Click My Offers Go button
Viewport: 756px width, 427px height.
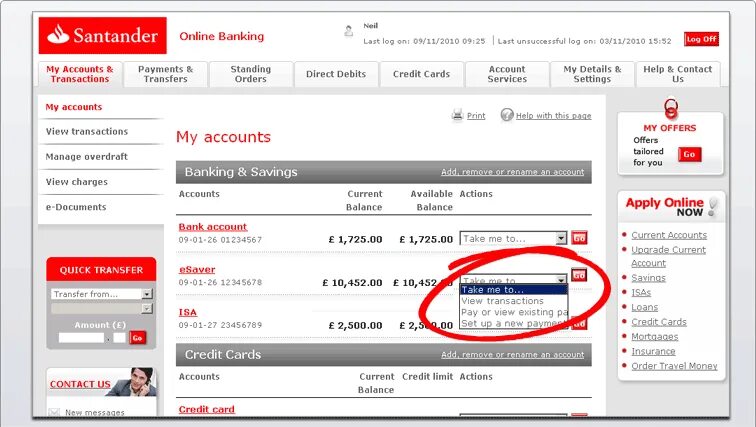tap(689, 154)
